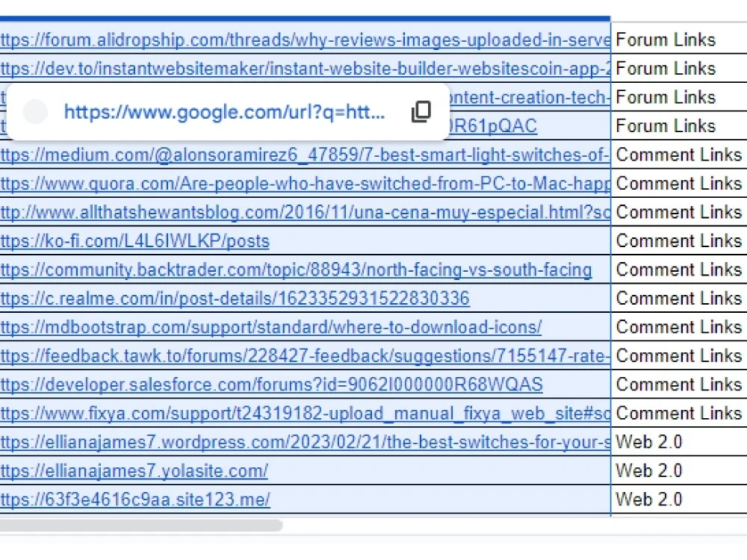Open c.realme.com post-details link
747x560 pixels.
coord(235,299)
